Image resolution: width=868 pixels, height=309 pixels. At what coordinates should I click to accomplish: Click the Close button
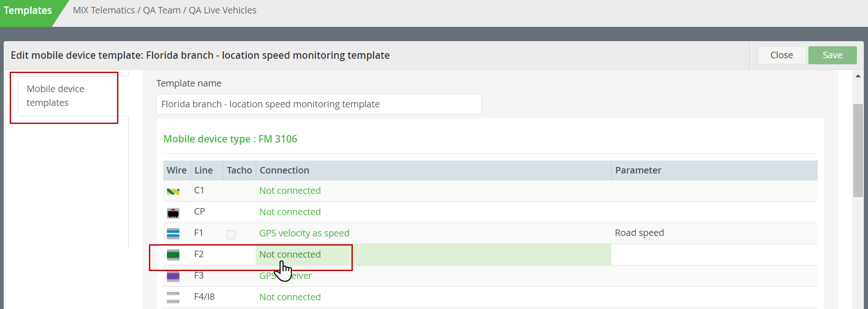click(x=781, y=55)
